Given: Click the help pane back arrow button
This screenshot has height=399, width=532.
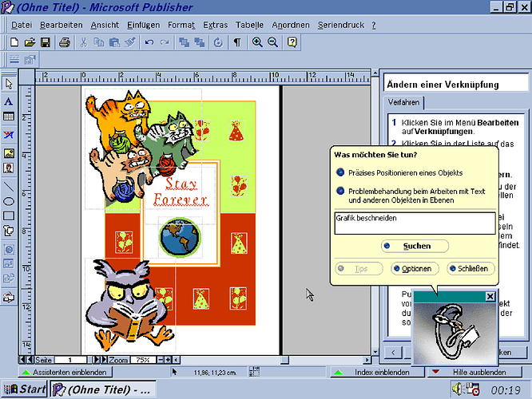Looking at the screenshot, I should pos(393,353).
